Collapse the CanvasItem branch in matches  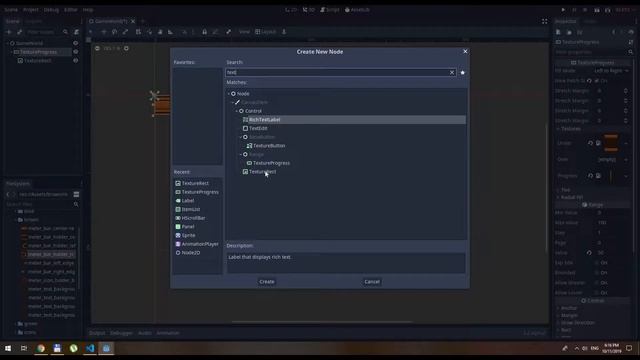[233, 102]
